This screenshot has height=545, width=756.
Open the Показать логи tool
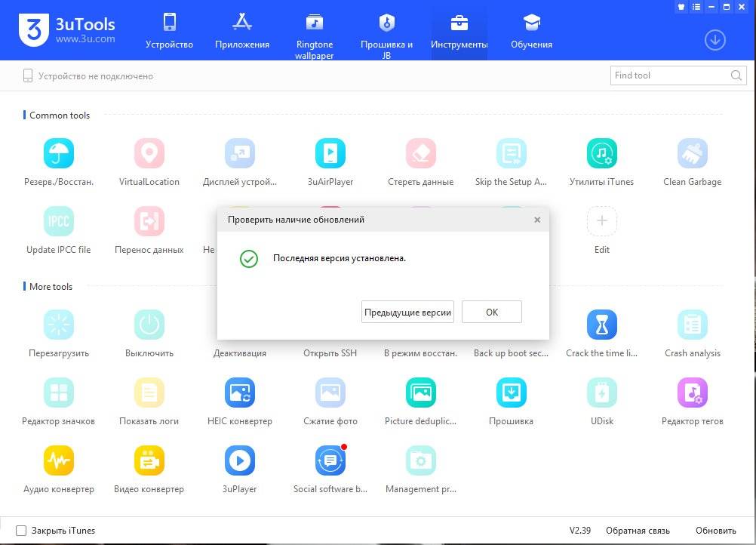[x=149, y=393]
